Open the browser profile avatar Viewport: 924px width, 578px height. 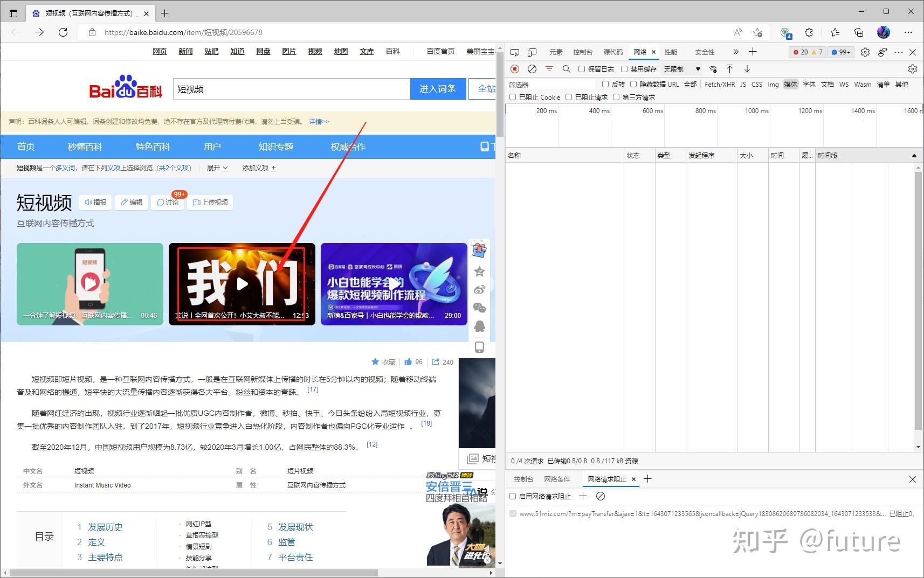(884, 32)
